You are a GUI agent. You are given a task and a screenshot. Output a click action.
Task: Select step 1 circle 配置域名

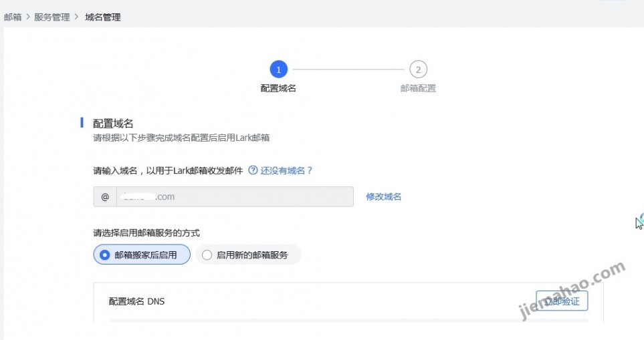tap(278, 69)
